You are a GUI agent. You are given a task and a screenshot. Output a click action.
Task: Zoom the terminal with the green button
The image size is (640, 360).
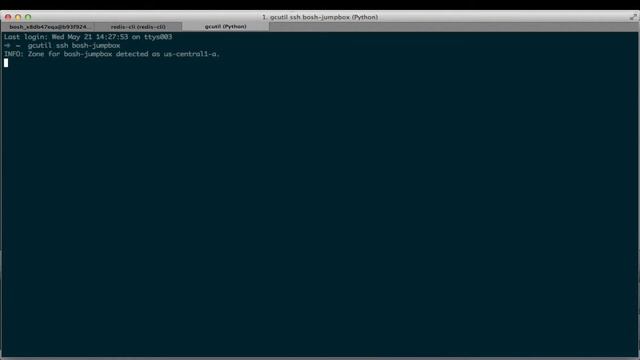tap(28, 17)
